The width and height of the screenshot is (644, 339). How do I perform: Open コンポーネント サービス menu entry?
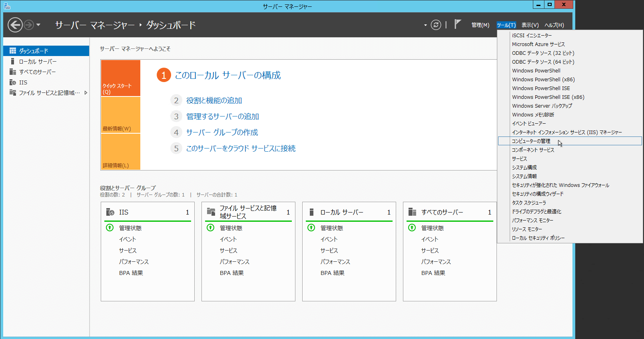(570, 150)
